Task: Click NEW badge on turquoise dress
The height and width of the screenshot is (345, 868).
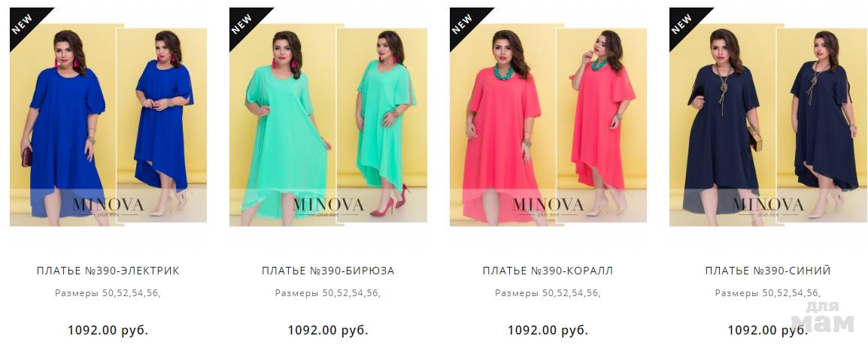Action: tap(244, 23)
